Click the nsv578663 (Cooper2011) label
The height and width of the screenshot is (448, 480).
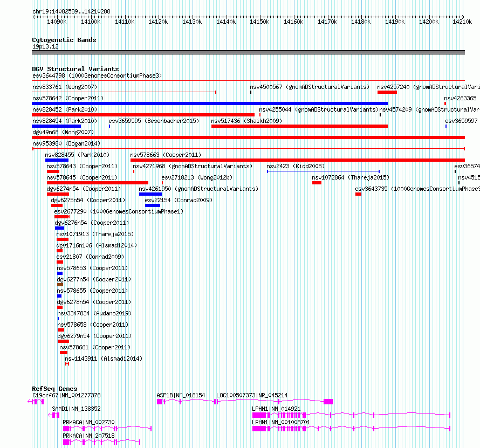166,155
